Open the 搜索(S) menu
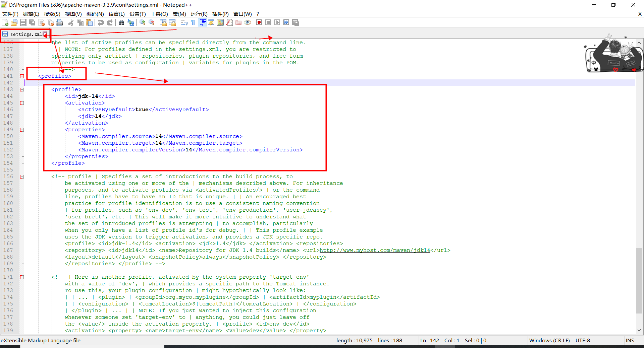The width and height of the screenshot is (644, 348). pyautogui.click(x=52, y=14)
